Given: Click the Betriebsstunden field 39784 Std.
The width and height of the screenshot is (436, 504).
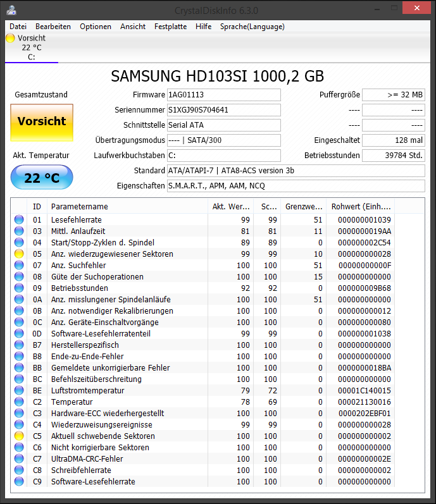Looking at the screenshot, I should 394,156.
